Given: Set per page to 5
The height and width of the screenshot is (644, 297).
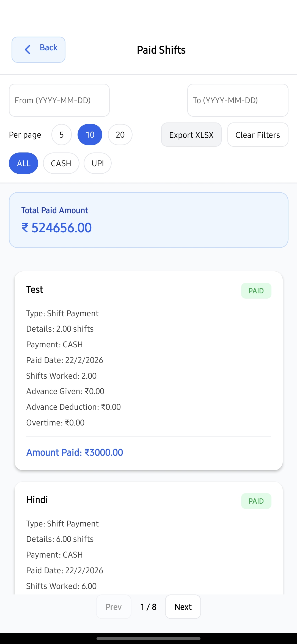Looking at the screenshot, I should pyautogui.click(x=62, y=135).
